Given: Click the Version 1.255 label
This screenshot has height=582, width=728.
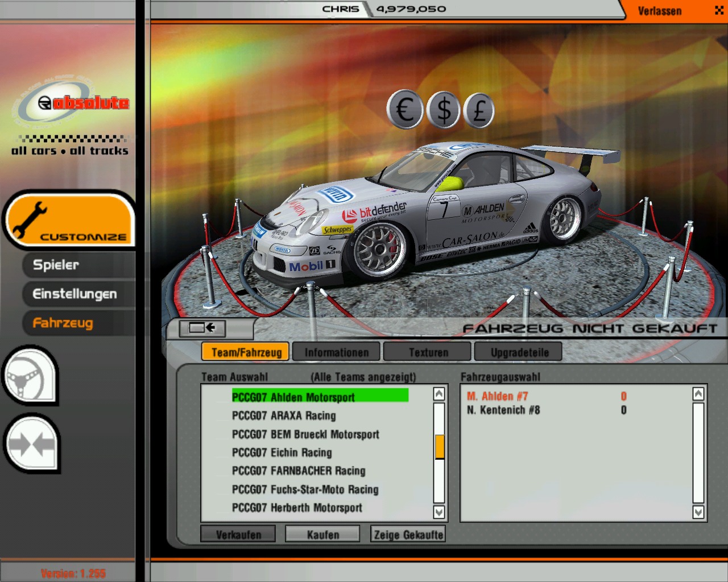Looking at the screenshot, I should [73, 573].
